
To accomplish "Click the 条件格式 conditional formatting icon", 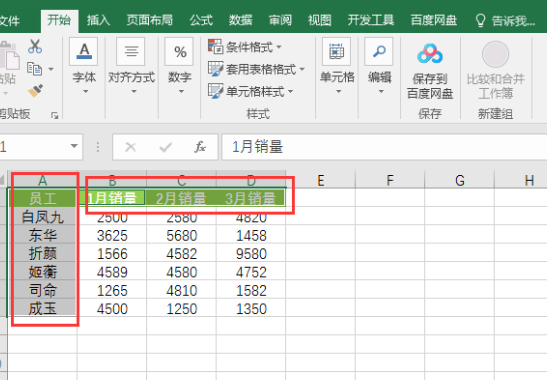I will (x=215, y=46).
